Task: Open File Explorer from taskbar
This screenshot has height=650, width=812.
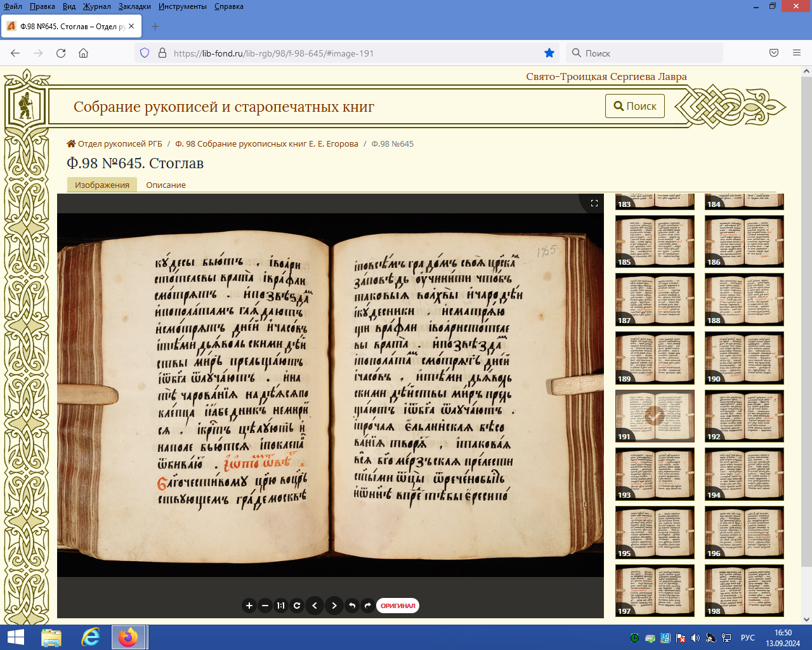Action: point(51,637)
